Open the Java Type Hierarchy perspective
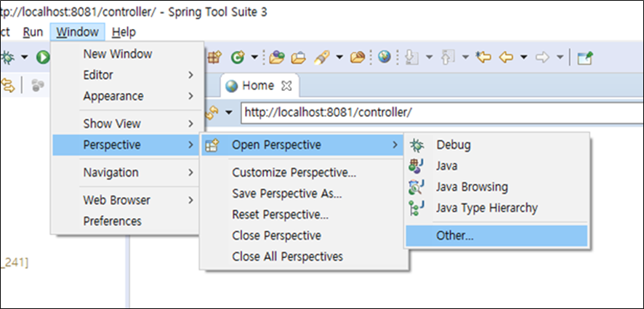 pyautogui.click(x=497, y=208)
